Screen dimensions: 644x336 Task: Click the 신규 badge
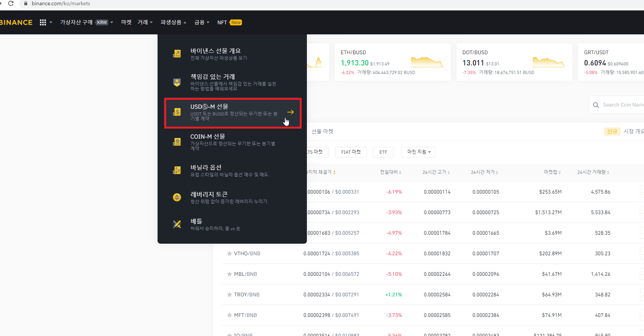(612, 132)
